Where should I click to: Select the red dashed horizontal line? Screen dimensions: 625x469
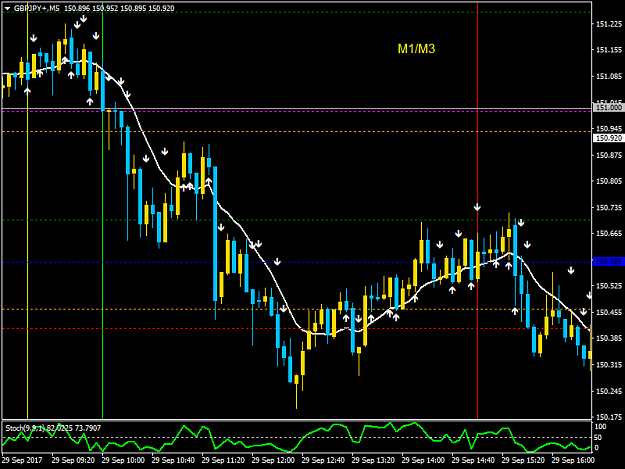(297, 329)
